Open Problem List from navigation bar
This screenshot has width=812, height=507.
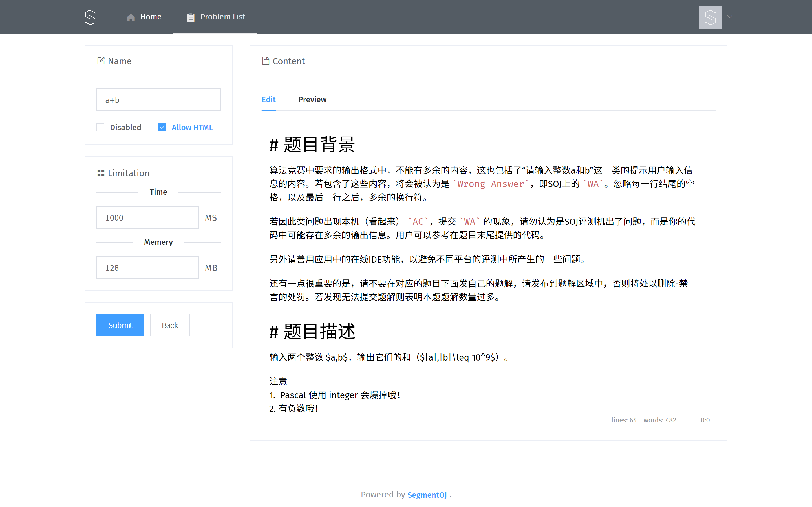click(222, 17)
